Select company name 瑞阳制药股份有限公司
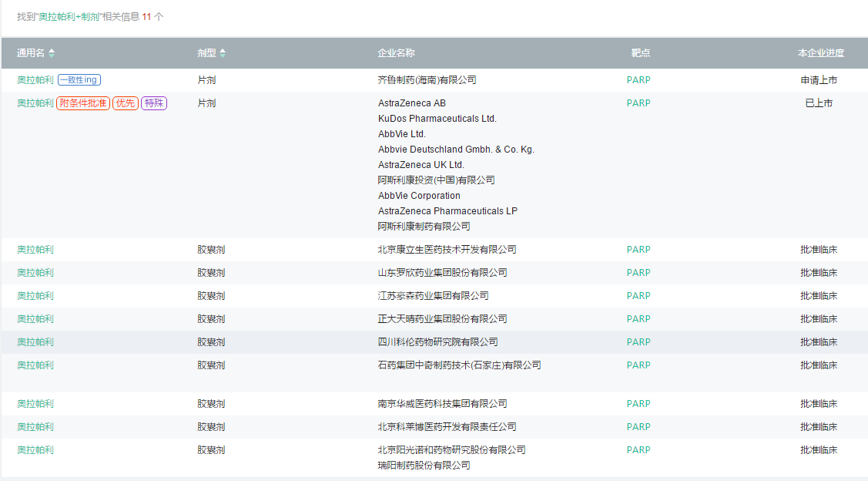The height and width of the screenshot is (481, 868). click(424, 466)
